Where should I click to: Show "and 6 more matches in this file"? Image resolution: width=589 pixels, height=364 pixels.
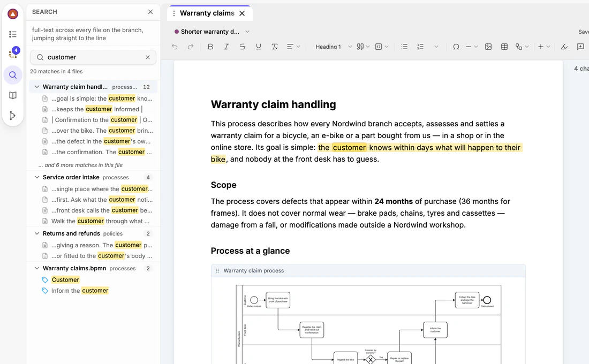pyautogui.click(x=80, y=165)
